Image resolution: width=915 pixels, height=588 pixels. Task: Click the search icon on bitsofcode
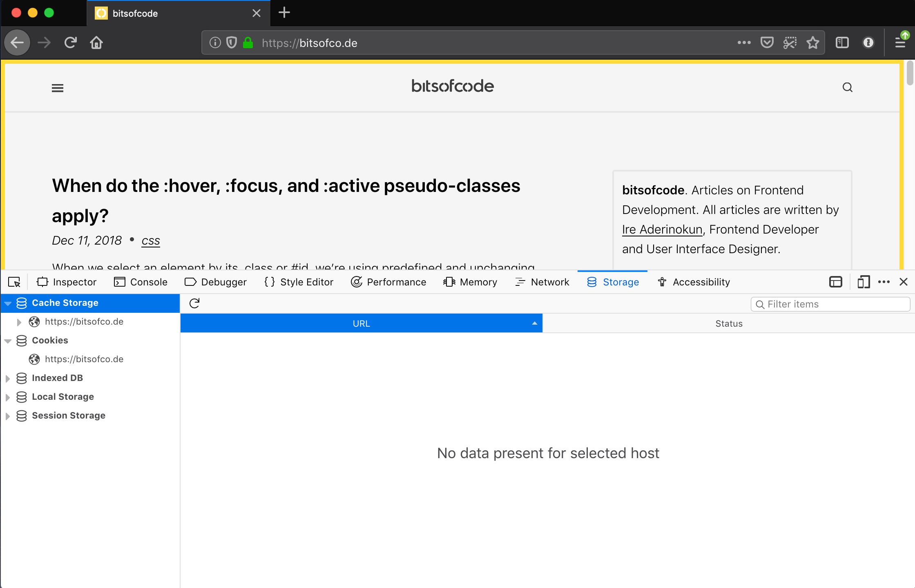coord(847,87)
